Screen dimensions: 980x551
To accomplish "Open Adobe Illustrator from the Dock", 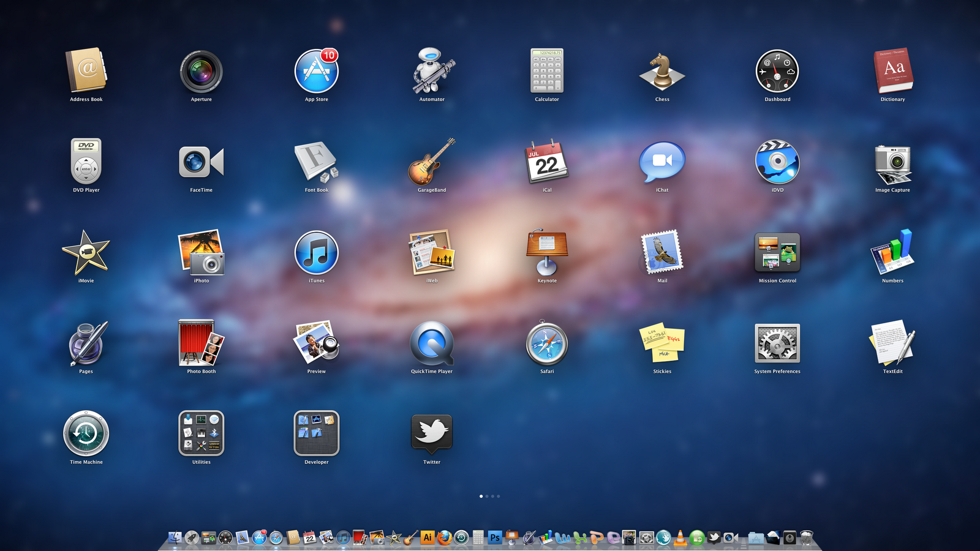I will tap(428, 537).
